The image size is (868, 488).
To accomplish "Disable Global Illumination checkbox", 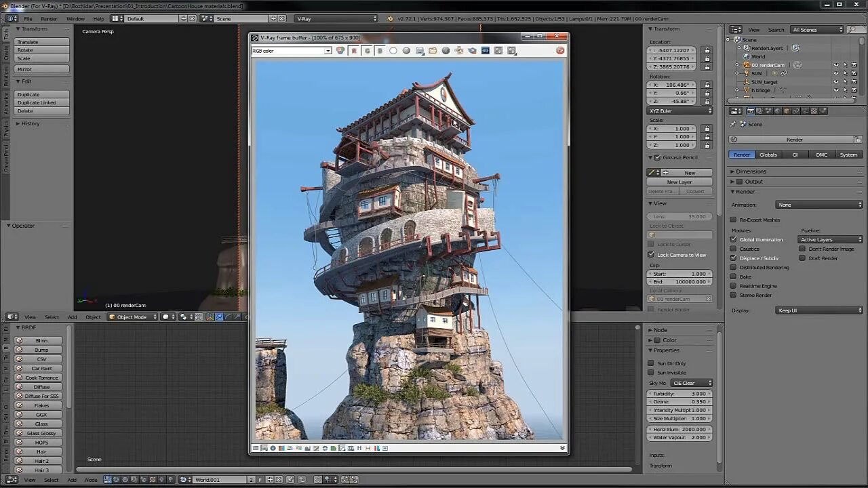I will coord(733,239).
